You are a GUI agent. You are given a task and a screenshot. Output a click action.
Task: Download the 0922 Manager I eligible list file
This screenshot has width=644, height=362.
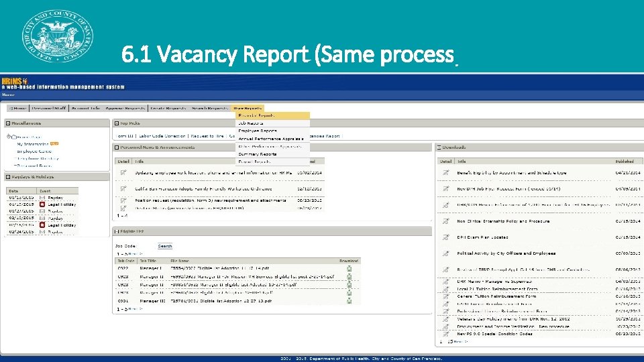349,268
